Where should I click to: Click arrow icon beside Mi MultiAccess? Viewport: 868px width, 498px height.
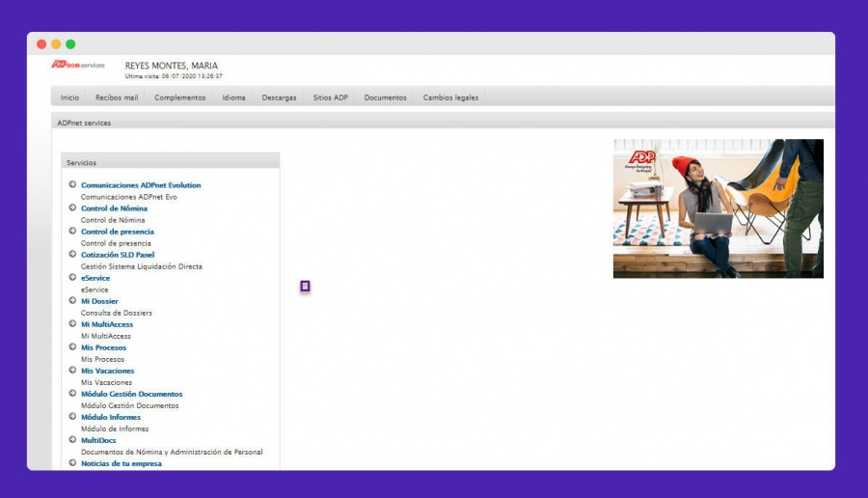[72, 323]
